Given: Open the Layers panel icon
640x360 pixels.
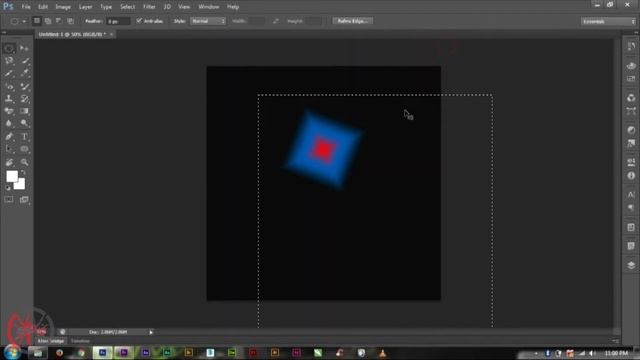Looking at the screenshot, I should coord(631,265).
